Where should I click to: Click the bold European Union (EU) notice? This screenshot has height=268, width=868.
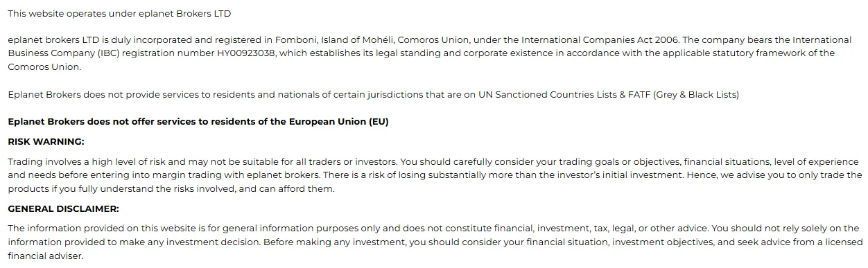[x=198, y=122]
